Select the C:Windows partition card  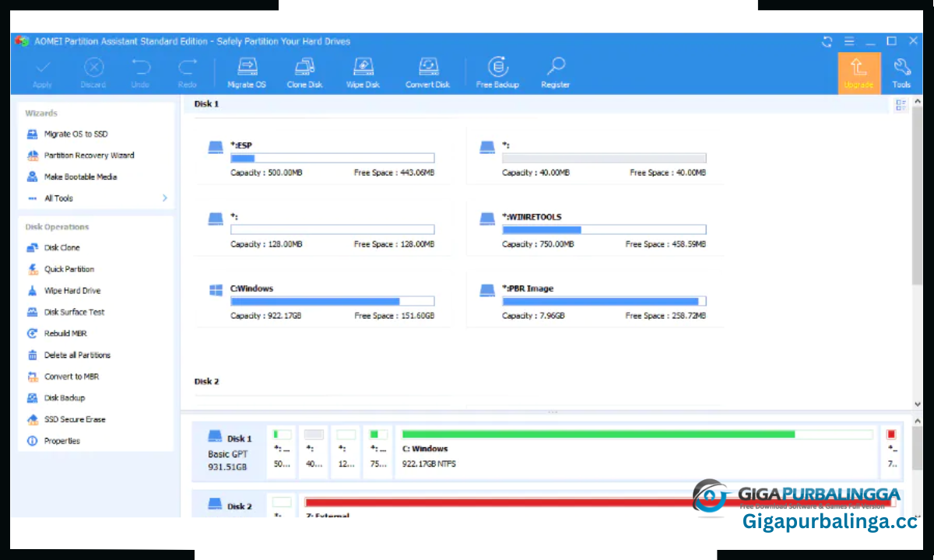coord(322,301)
